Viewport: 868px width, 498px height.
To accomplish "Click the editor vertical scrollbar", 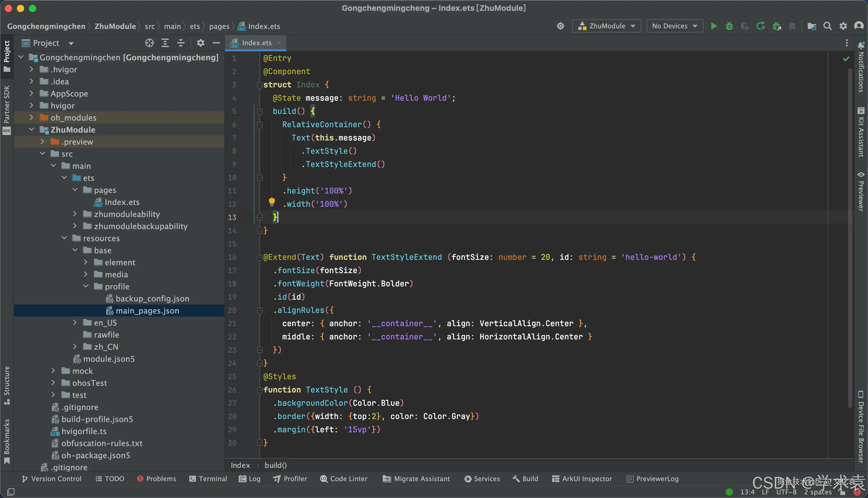I will tap(850, 239).
